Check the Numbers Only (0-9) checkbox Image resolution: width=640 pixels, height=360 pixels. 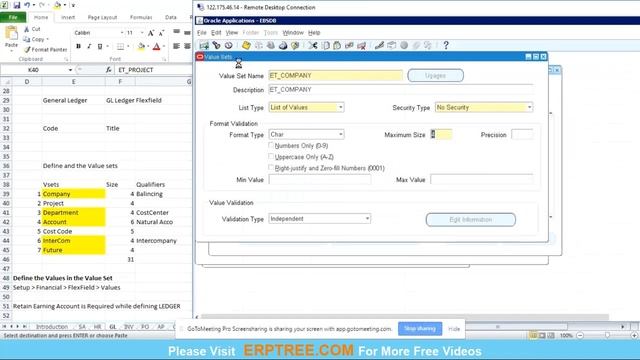tap(271, 145)
